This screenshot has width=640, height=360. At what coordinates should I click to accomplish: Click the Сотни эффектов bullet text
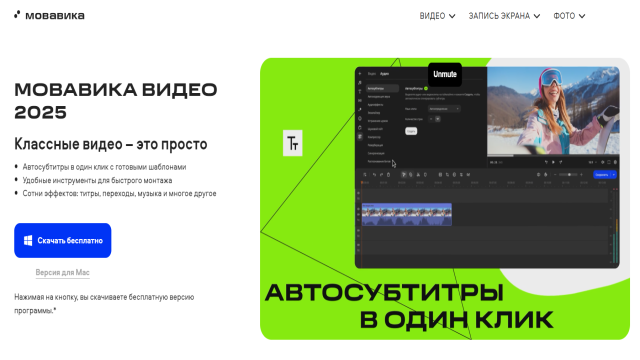pos(119,193)
